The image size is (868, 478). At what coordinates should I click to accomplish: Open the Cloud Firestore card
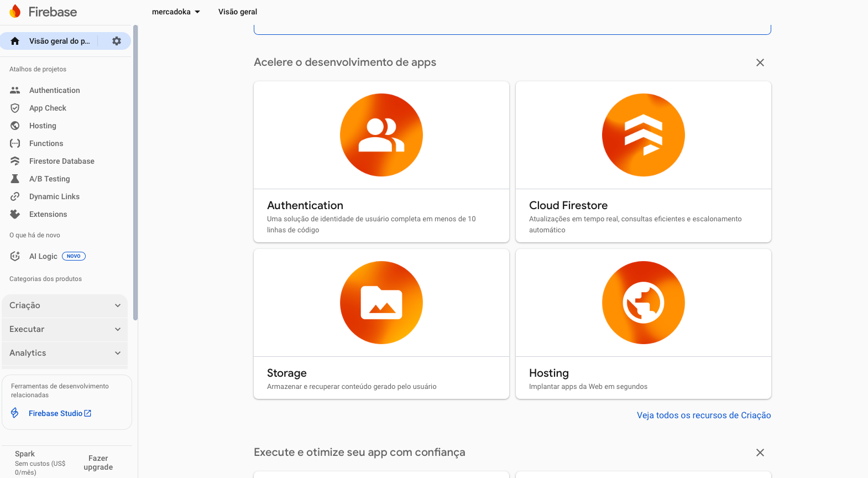[643, 162]
